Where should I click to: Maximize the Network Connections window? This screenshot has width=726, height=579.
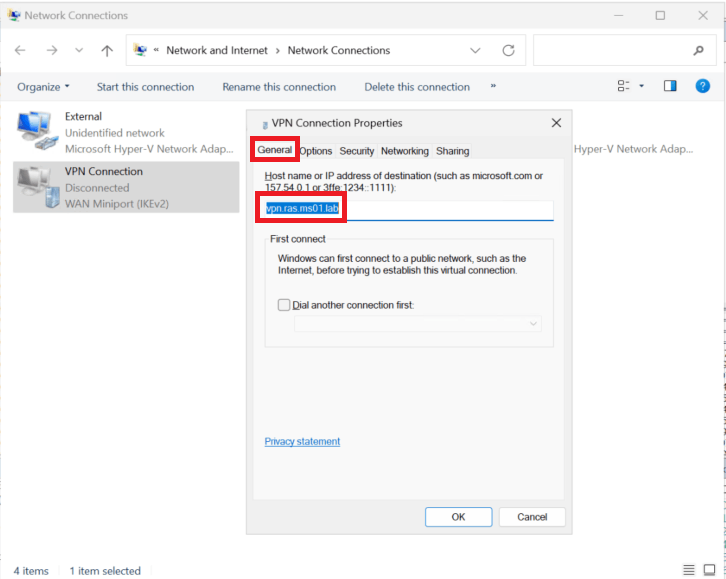660,15
